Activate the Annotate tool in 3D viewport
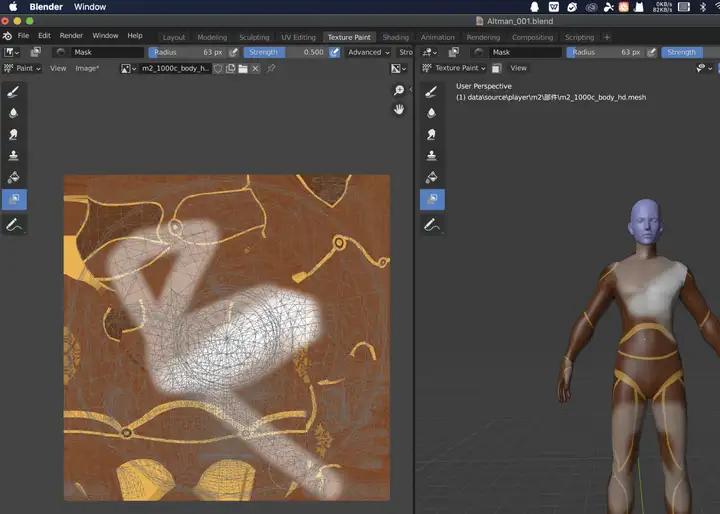The width and height of the screenshot is (720, 514). click(432, 225)
